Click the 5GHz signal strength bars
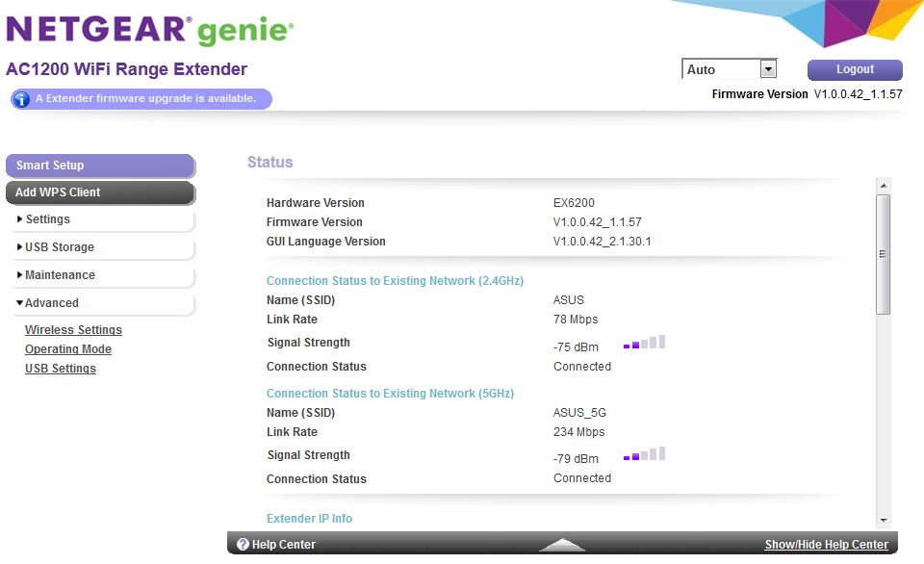The image size is (924, 564). (x=644, y=453)
